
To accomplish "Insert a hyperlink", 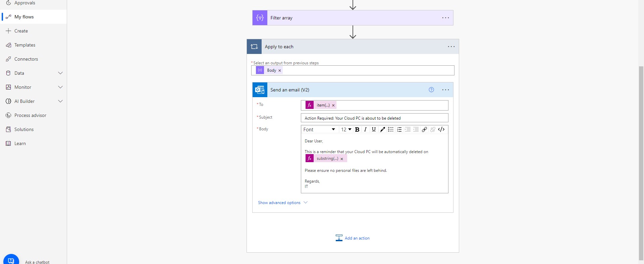I will (x=424, y=130).
